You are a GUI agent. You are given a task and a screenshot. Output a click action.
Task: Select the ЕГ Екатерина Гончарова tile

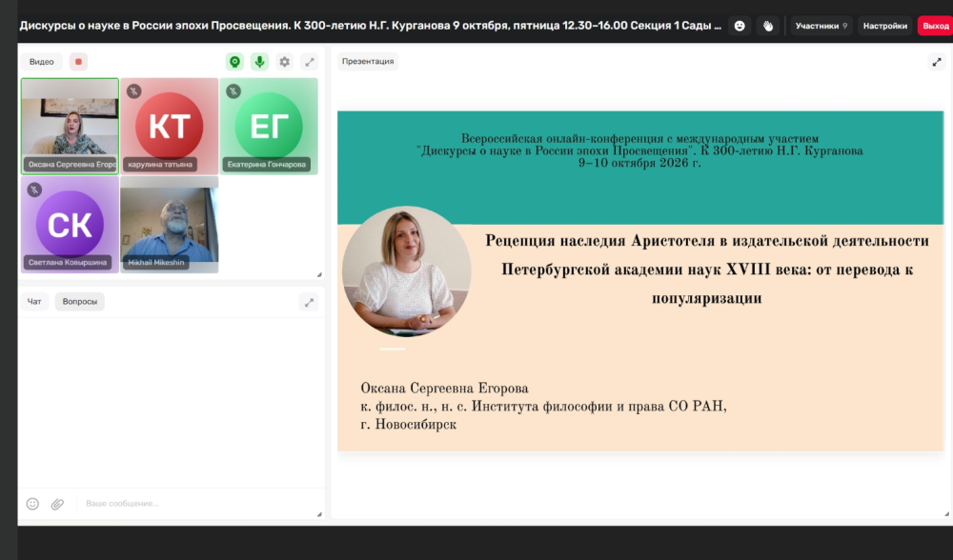[269, 127]
